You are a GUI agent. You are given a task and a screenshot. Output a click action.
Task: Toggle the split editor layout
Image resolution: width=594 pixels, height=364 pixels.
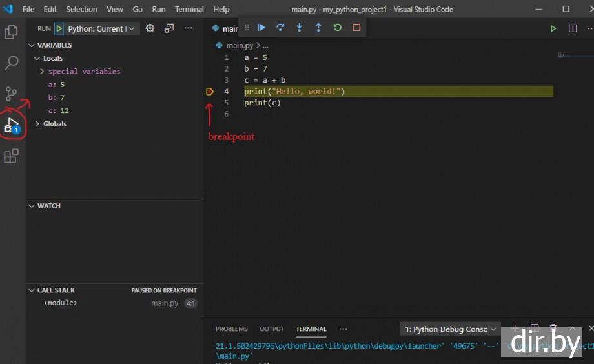click(573, 28)
